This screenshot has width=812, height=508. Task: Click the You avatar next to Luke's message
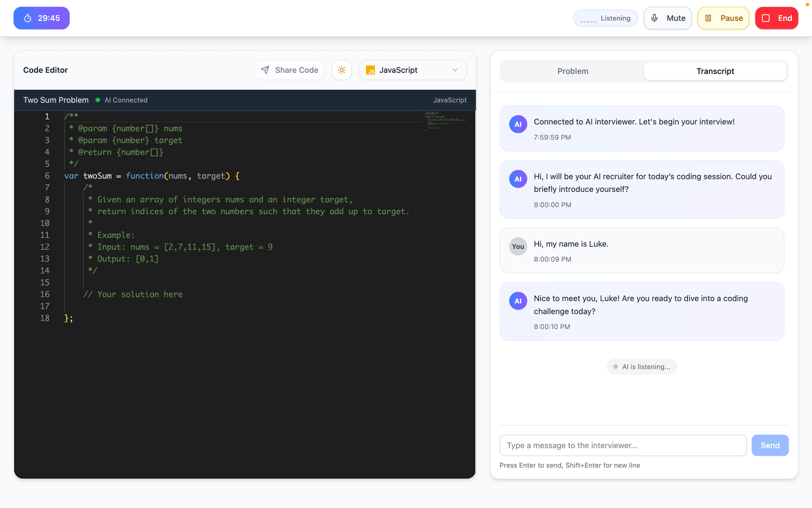518,246
